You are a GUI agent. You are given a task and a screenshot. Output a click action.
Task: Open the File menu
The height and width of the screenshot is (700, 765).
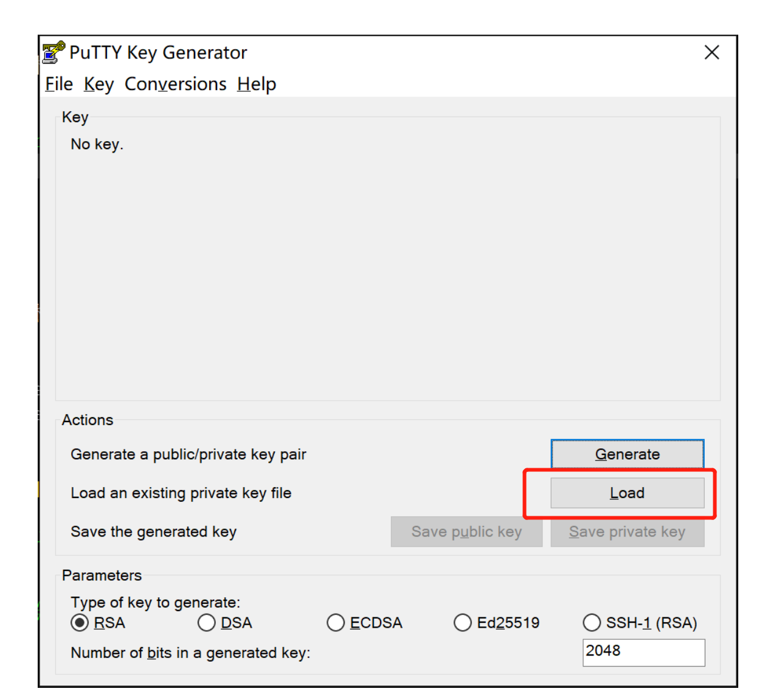pyautogui.click(x=58, y=84)
